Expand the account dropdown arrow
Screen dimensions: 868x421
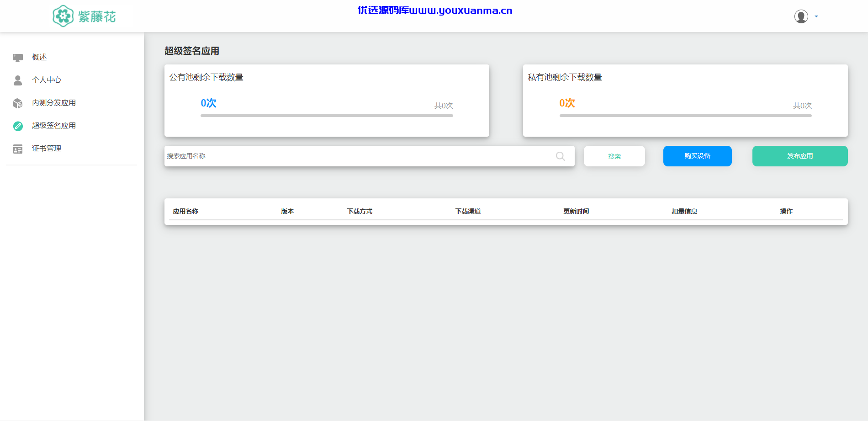point(816,16)
